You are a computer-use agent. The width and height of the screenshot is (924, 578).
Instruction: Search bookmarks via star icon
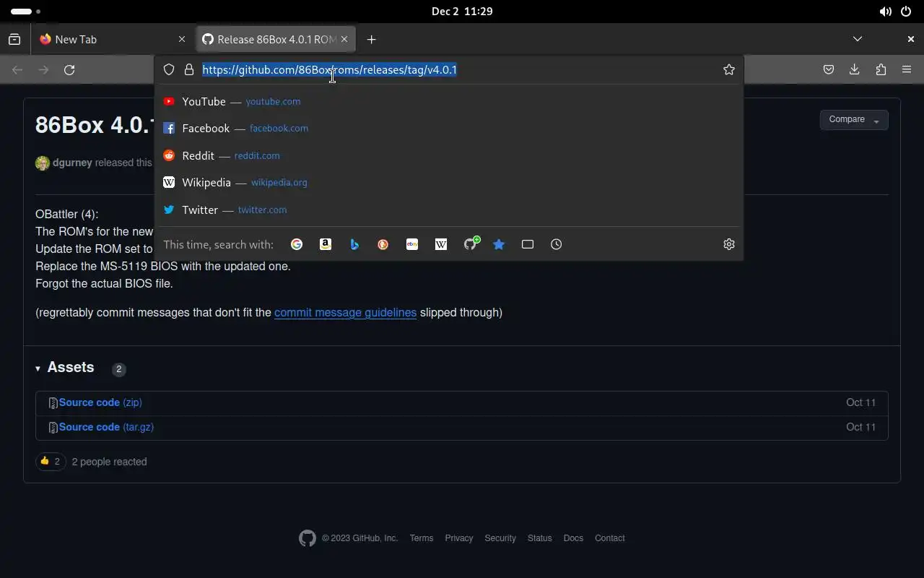tap(499, 244)
